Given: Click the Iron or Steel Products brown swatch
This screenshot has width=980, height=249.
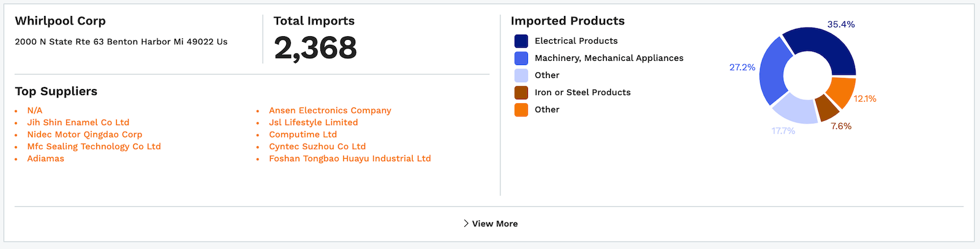Looking at the screenshot, I should [x=521, y=93].
